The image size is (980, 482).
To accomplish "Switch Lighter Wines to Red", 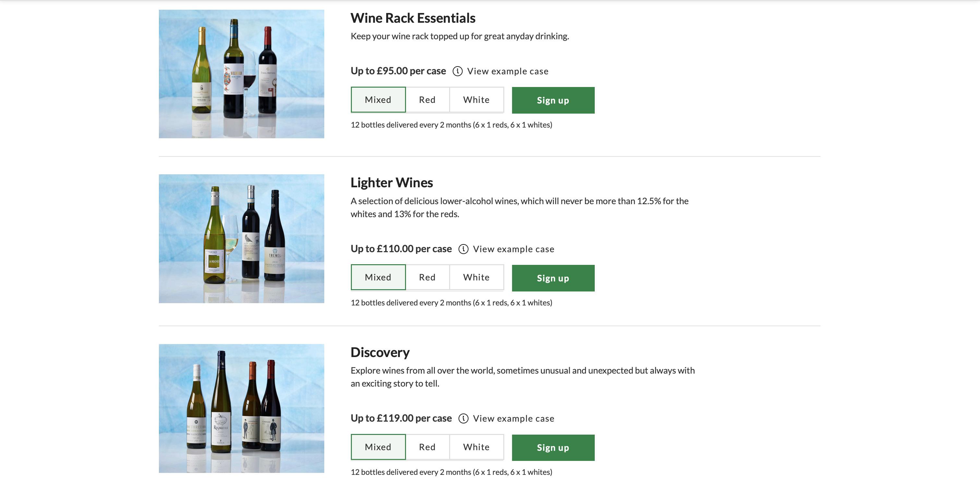I will [x=427, y=278].
